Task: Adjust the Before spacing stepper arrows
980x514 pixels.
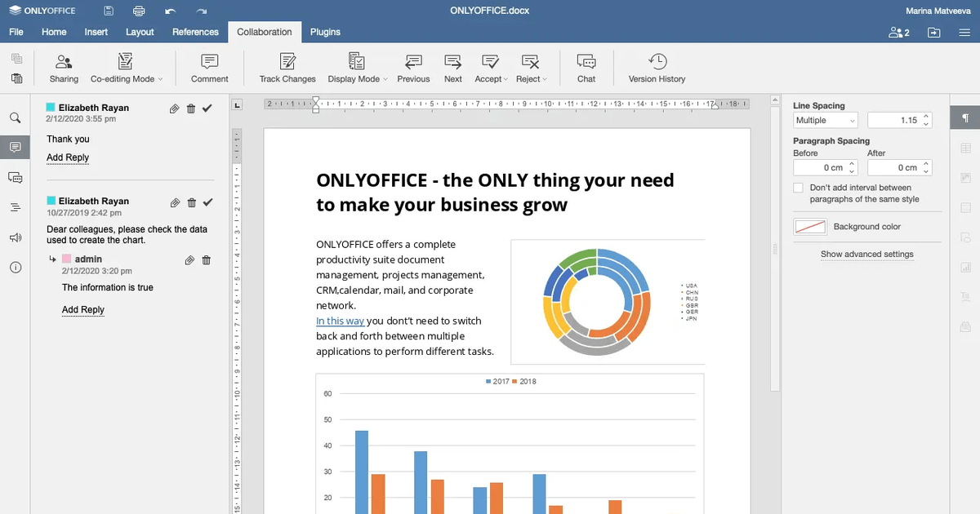Action: coord(853,167)
